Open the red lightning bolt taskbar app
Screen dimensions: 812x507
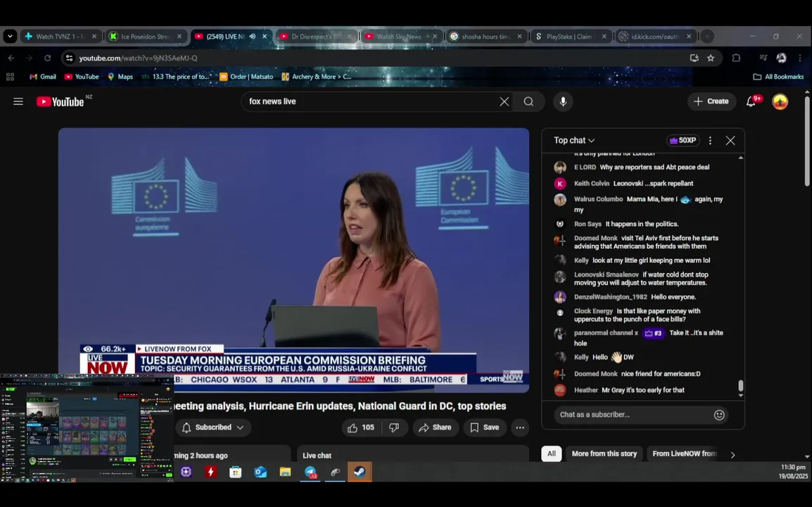click(x=211, y=472)
